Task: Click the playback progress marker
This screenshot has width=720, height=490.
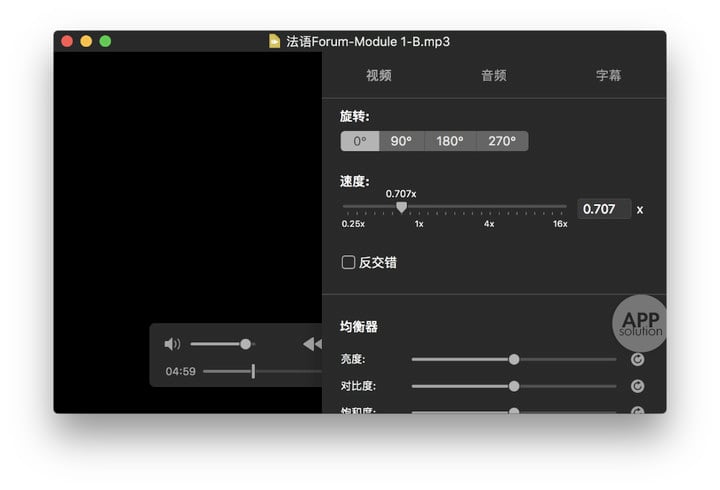Action: coord(253,371)
